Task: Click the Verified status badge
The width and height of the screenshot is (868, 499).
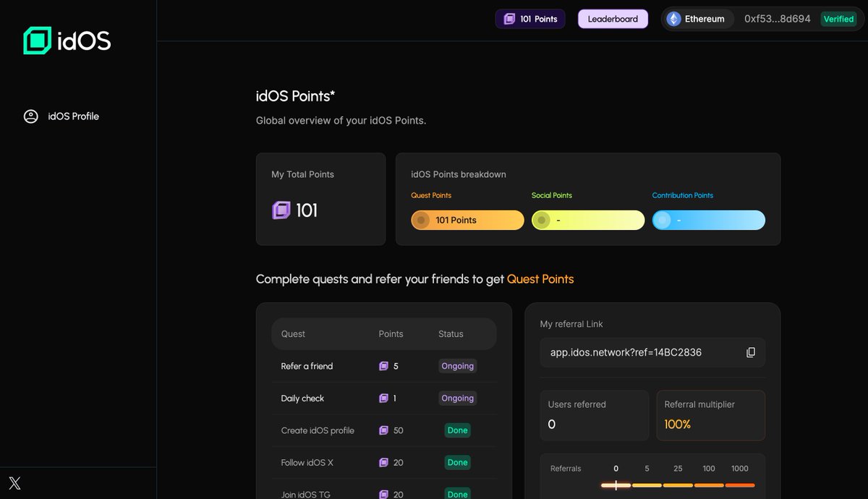Action: coord(839,19)
